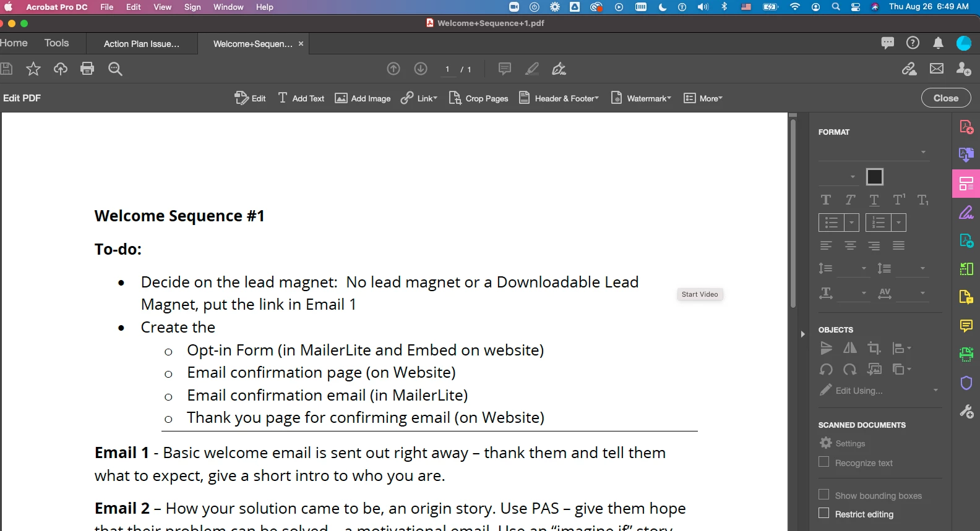Apply subscript text style
980x531 pixels.
[923, 200]
